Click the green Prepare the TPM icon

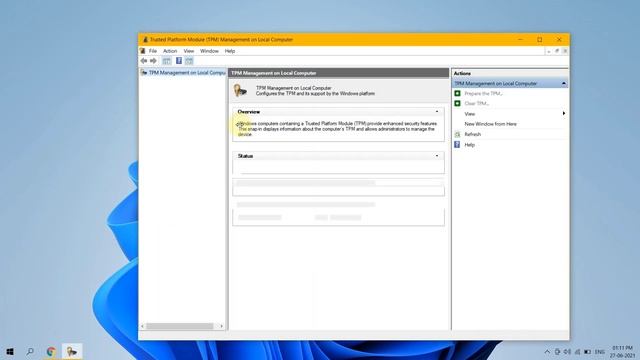pyautogui.click(x=457, y=93)
